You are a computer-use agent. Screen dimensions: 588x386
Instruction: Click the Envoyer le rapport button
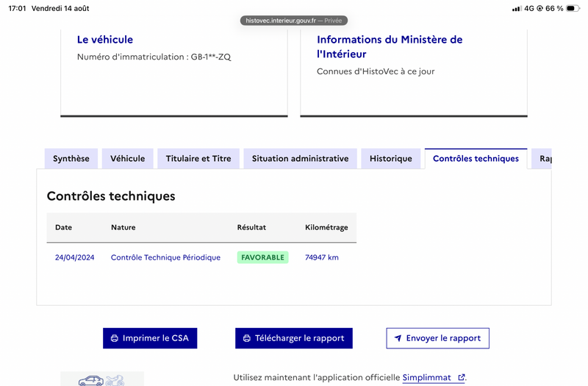[437, 338]
